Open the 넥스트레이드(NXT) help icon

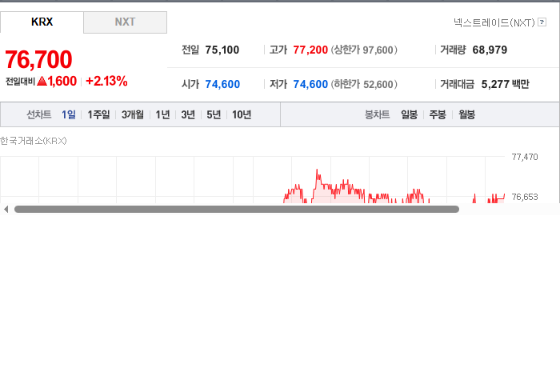coord(542,22)
